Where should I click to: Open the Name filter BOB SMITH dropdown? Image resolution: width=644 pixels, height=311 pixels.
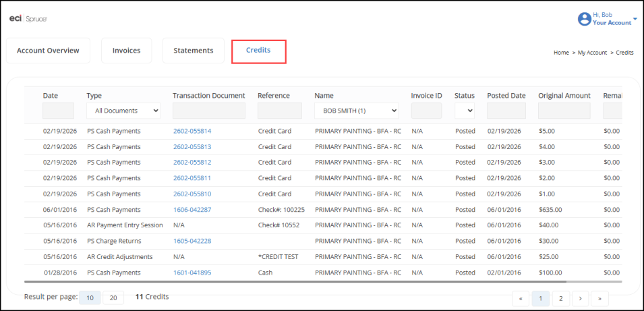coord(356,111)
